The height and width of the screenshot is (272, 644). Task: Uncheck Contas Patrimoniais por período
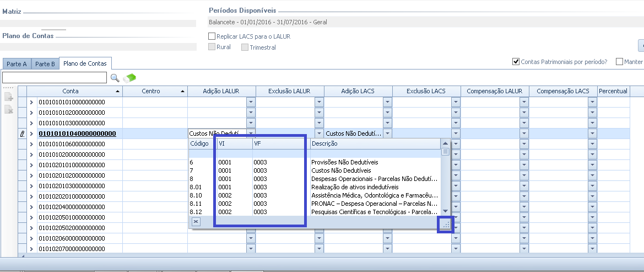click(x=516, y=62)
